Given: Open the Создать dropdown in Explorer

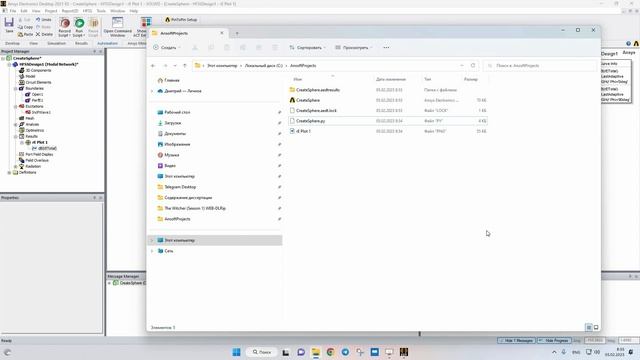Looking at the screenshot, I should tap(167, 48).
